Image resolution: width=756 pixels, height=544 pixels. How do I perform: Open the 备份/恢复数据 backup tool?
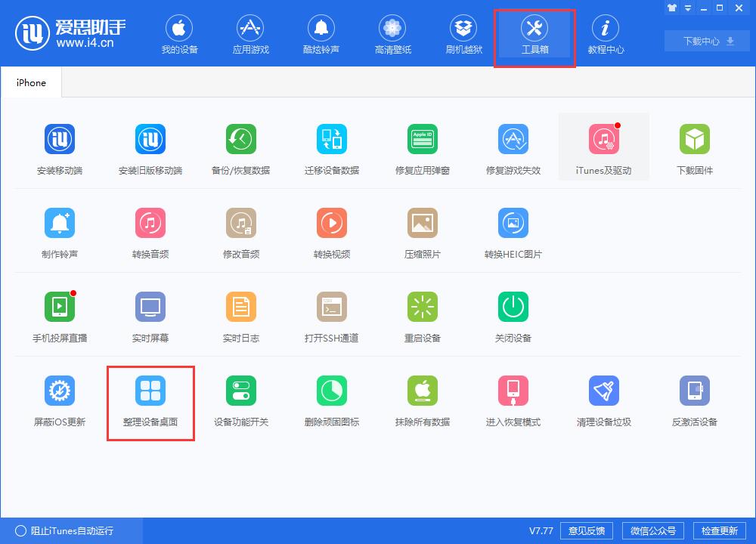pos(241,147)
